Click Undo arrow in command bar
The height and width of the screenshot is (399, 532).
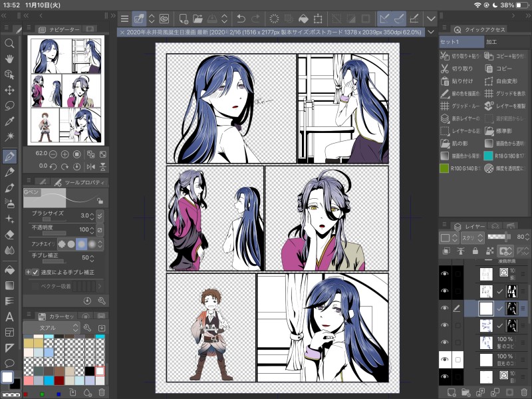(241, 19)
